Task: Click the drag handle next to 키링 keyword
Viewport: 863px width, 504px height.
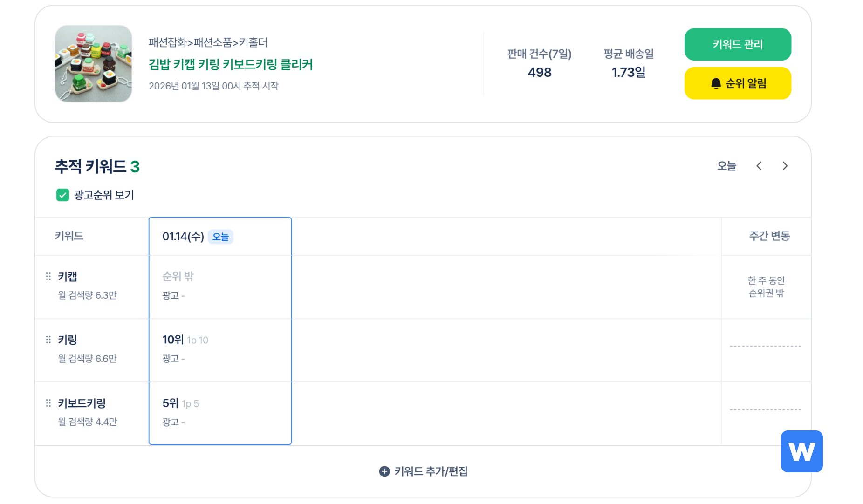Action: 48,339
